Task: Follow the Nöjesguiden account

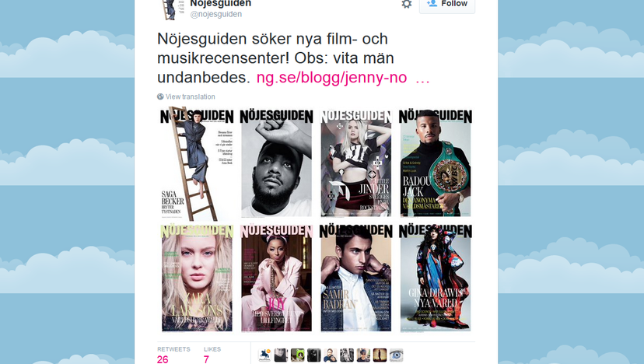Action: click(x=447, y=5)
